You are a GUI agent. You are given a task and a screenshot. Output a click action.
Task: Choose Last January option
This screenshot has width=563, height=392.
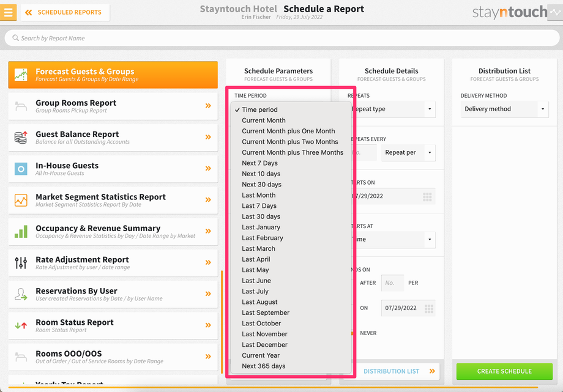[x=291, y=227]
